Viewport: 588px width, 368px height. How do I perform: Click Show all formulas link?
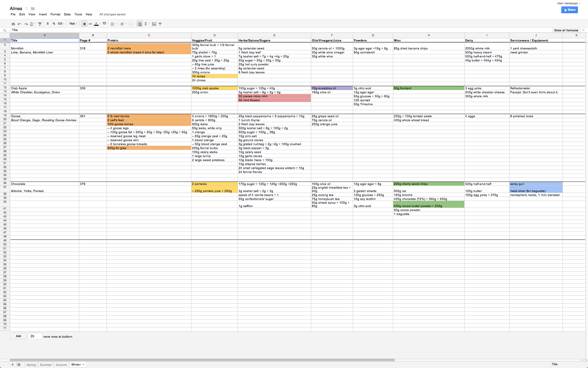tap(566, 30)
